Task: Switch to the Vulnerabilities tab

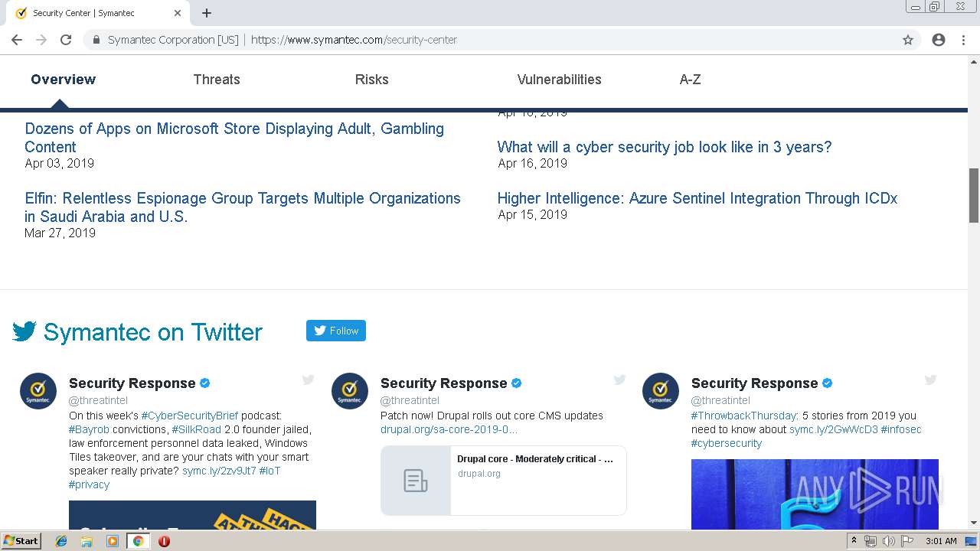Action: 560,80
